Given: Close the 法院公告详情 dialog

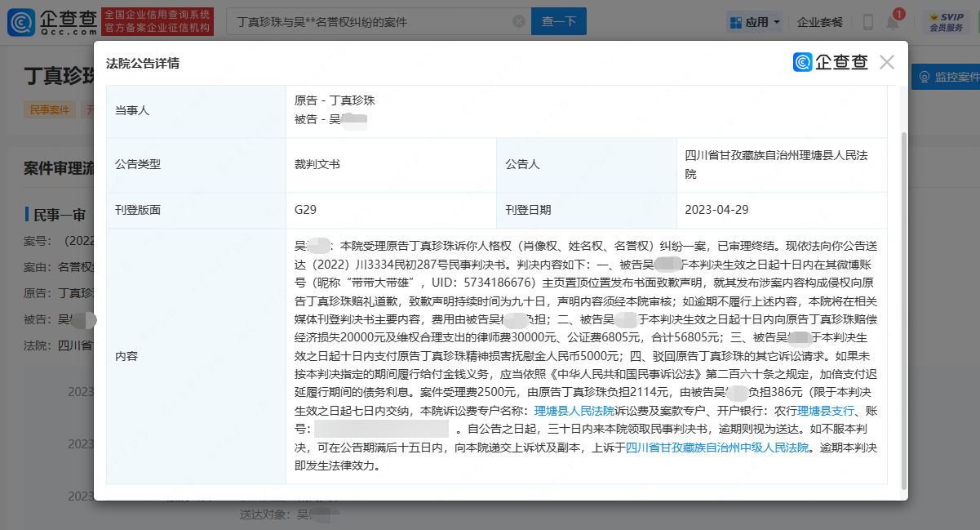Looking at the screenshot, I should click(x=886, y=61).
